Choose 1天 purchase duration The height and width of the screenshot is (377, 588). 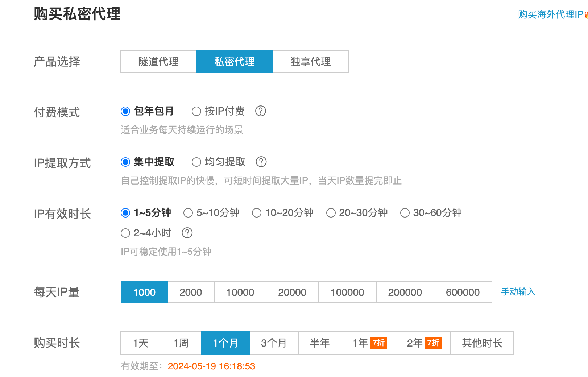click(141, 343)
